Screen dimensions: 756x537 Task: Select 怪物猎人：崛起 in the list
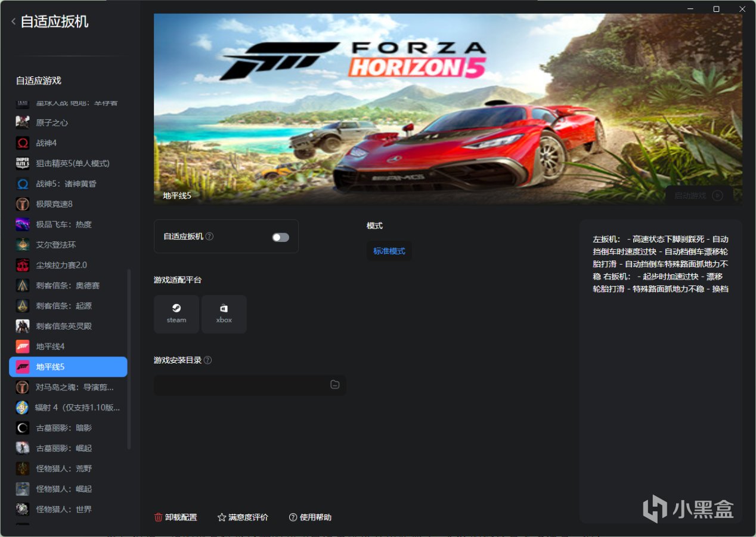[69, 489]
